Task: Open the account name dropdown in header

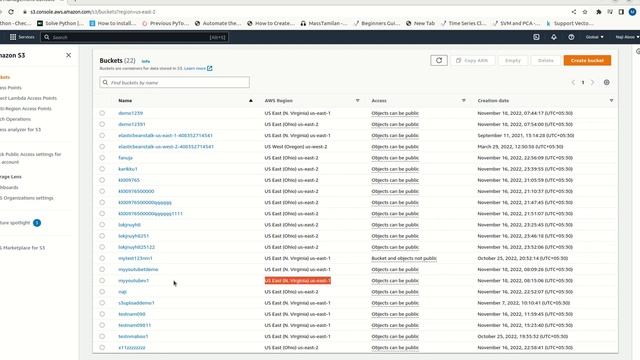Action: point(627,37)
